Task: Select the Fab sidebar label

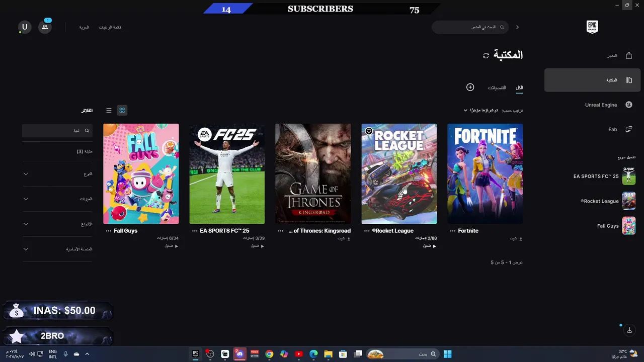Action: [x=612, y=130]
